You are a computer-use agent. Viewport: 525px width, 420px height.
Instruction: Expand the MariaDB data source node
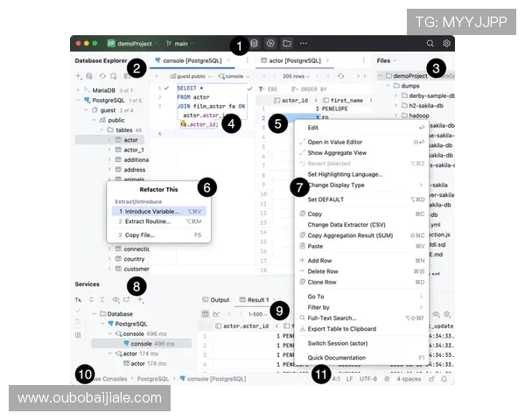[80, 89]
